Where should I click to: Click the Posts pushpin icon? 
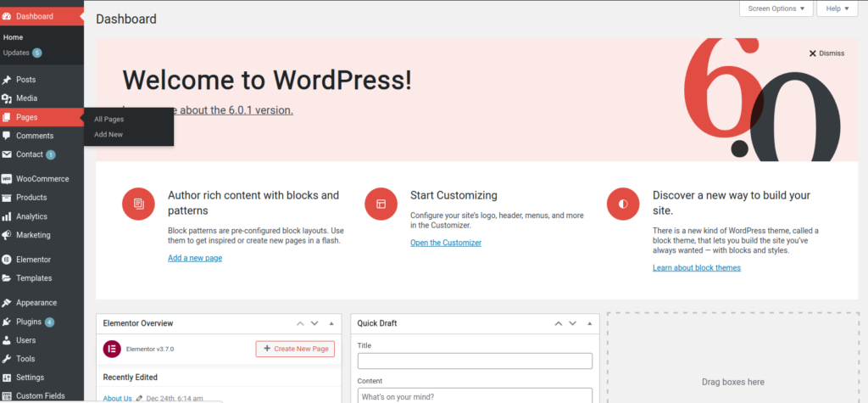[7, 80]
